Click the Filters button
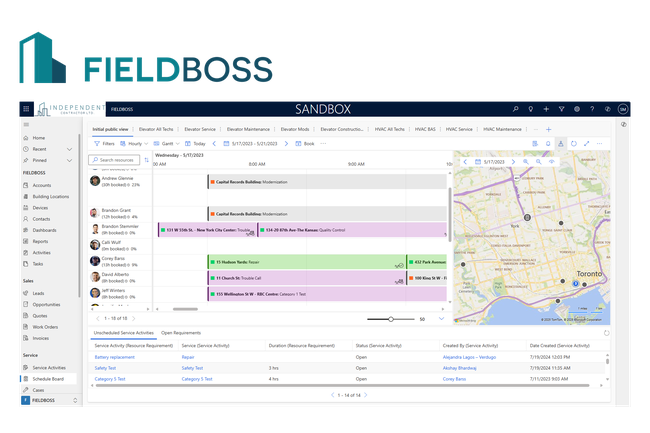 coord(104,143)
